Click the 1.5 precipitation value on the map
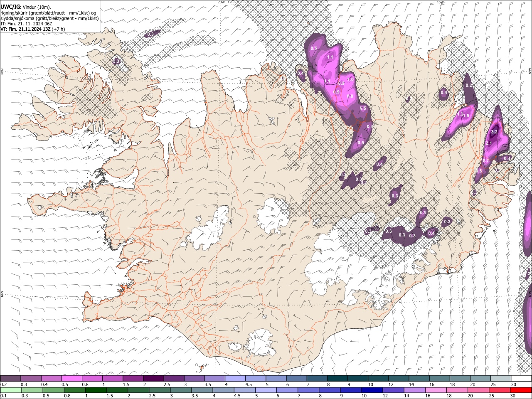 tap(466, 116)
